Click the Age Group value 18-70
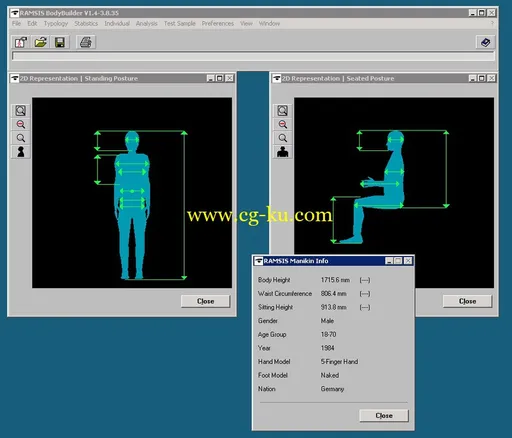The height and width of the screenshot is (438, 512). pyautogui.click(x=328, y=334)
